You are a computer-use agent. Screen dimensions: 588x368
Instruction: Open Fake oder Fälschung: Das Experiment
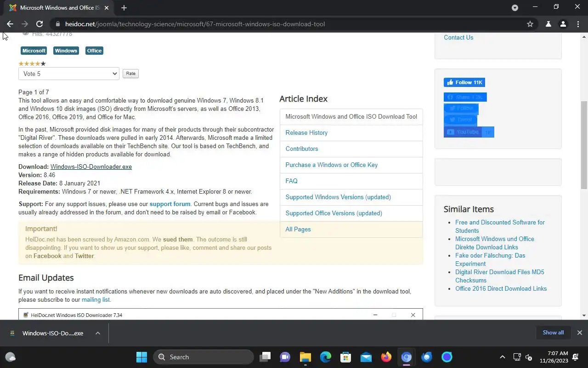click(490, 259)
